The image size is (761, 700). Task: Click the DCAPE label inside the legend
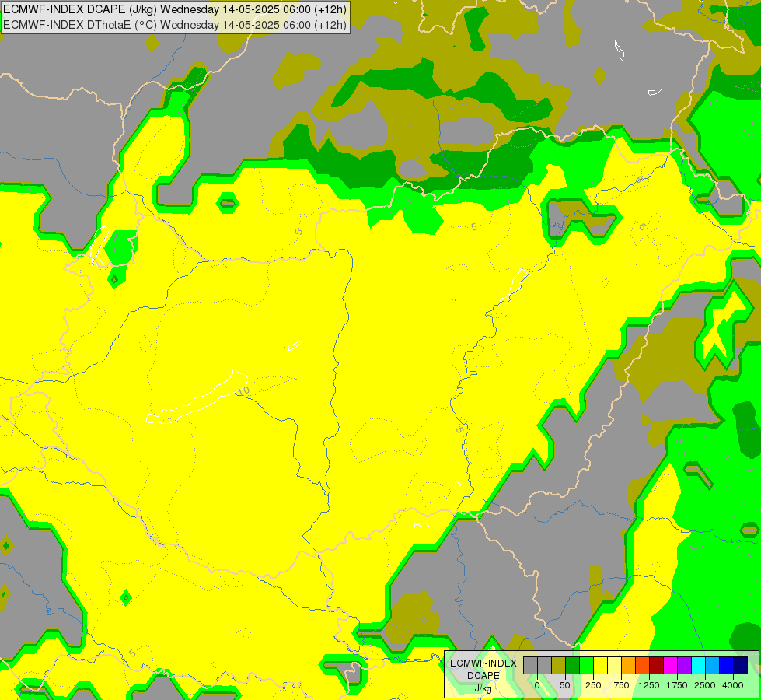(483, 676)
